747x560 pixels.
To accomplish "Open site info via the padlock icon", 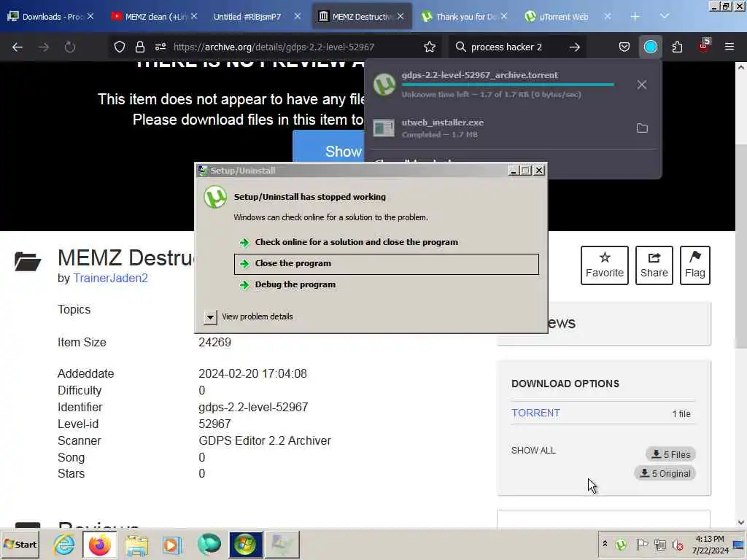I will (139, 47).
